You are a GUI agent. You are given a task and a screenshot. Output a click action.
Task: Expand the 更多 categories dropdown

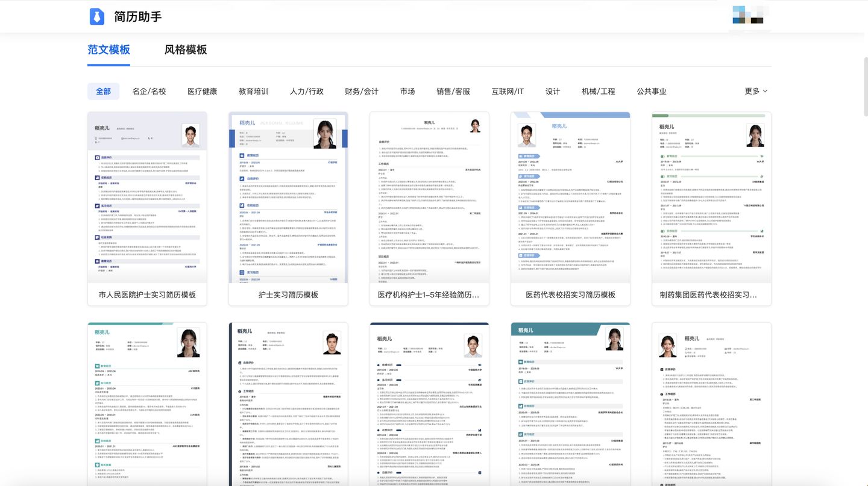756,91
